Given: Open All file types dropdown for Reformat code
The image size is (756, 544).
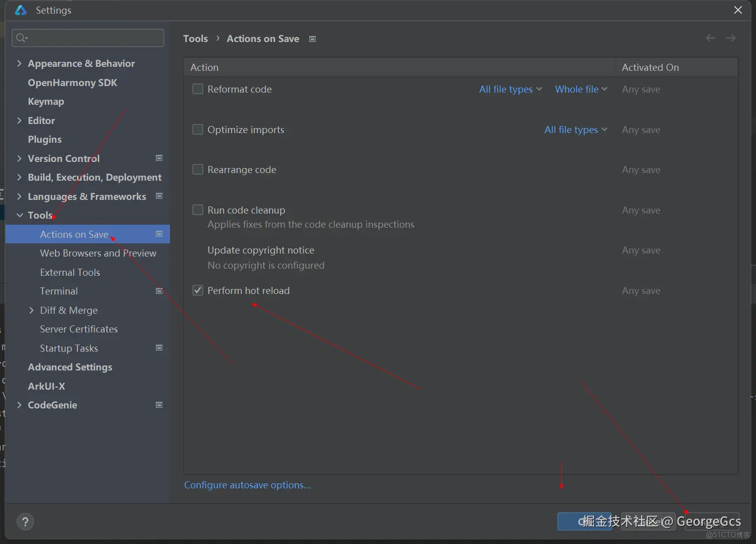Looking at the screenshot, I should pyautogui.click(x=511, y=90).
